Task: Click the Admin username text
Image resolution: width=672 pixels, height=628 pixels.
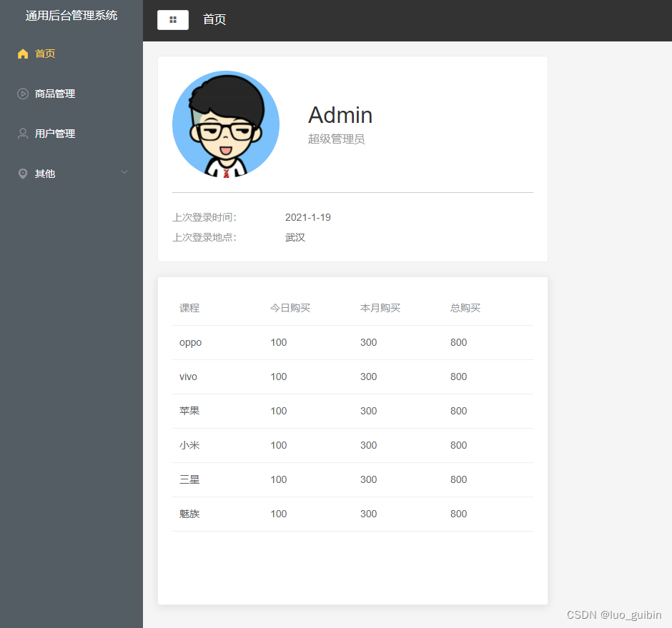Action: coord(340,115)
